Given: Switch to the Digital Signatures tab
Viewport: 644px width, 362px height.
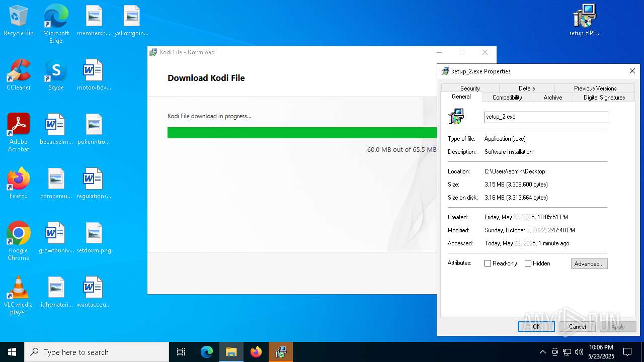Looking at the screenshot, I should (604, 98).
